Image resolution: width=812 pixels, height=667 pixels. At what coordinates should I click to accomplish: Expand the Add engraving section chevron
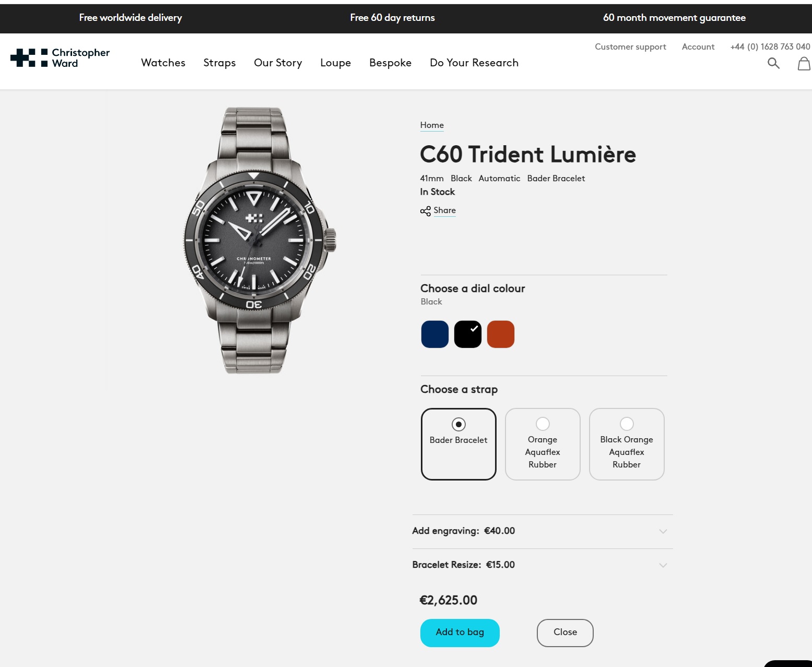[x=663, y=531]
